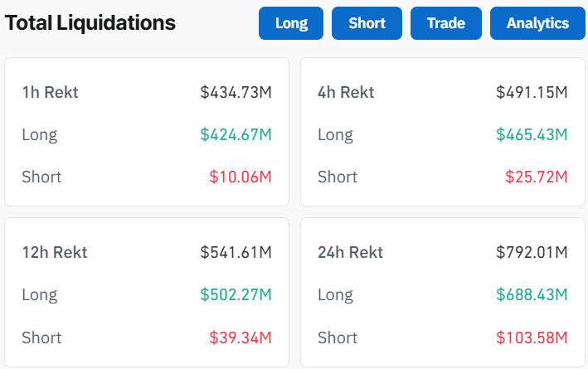This screenshot has width=588, height=369.
Task: Select the 12h Long value $502.27M
Action: (x=236, y=294)
